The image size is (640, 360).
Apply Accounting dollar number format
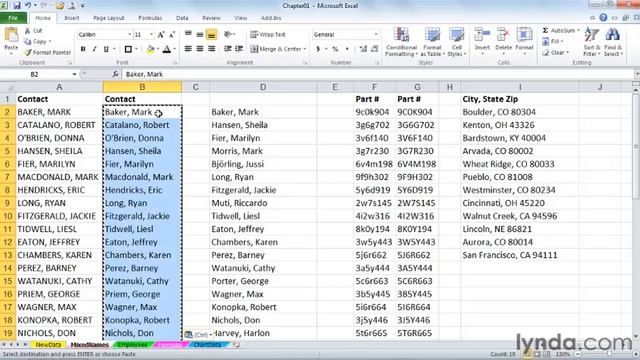pos(318,49)
